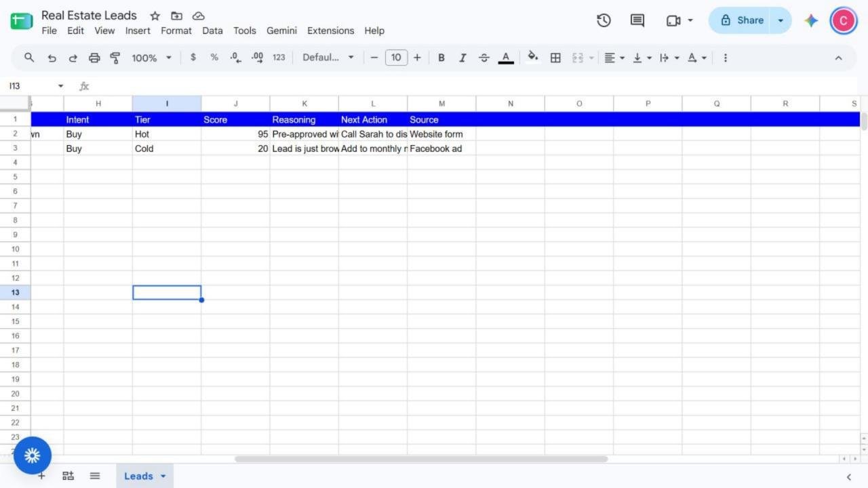This screenshot has height=488, width=868.
Task: Open Share quick-actions dropdown arrow
Action: click(781, 20)
